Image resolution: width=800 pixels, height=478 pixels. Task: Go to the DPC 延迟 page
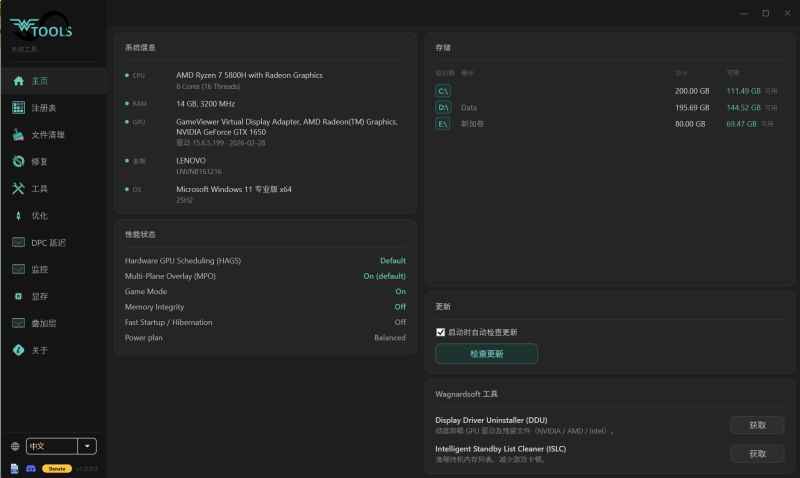click(x=53, y=243)
